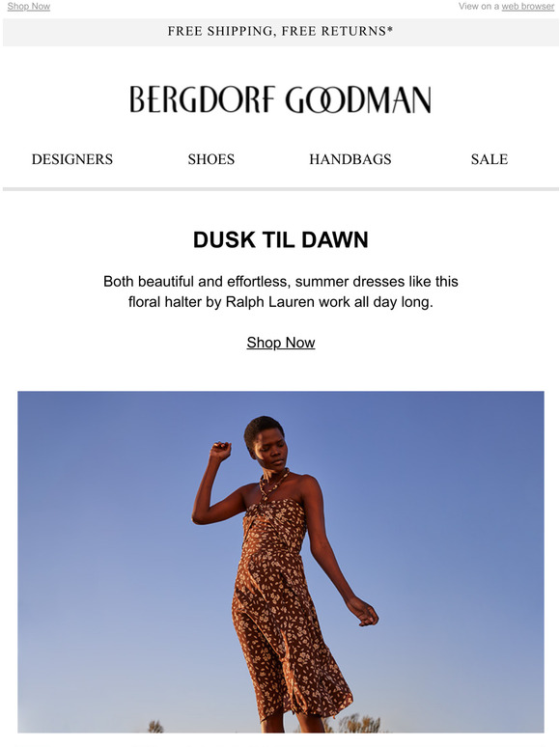Click the small gray Shop Now preheader link

click(x=29, y=6)
